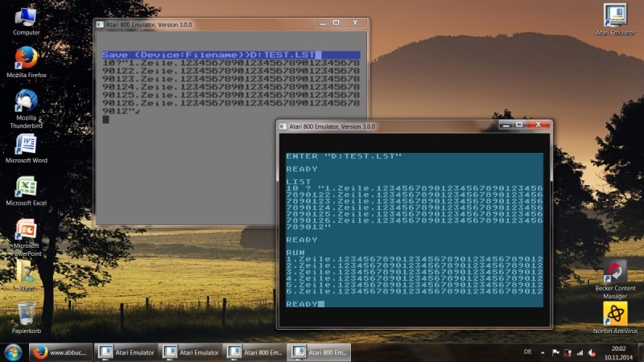Viewport: 644px width, 362px height.
Task: Click the 10?"1.Zeile line in gray emulator
Action: click(x=231, y=63)
